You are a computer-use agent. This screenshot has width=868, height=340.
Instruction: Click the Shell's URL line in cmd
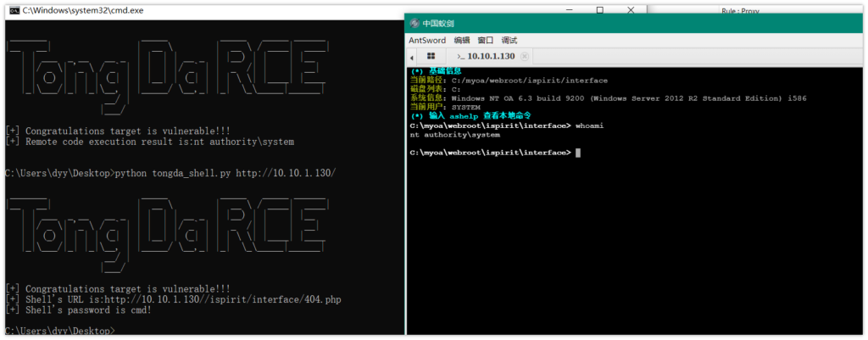[173, 299]
